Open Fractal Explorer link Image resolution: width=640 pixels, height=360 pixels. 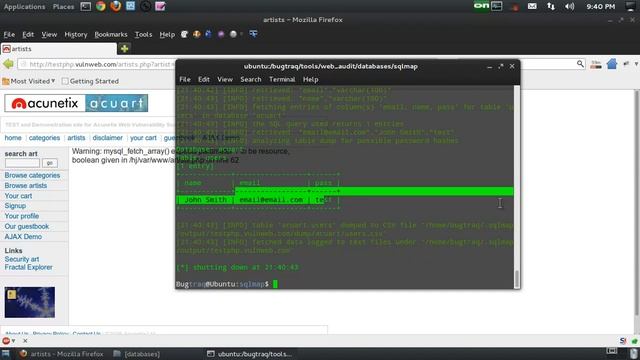click(29, 267)
